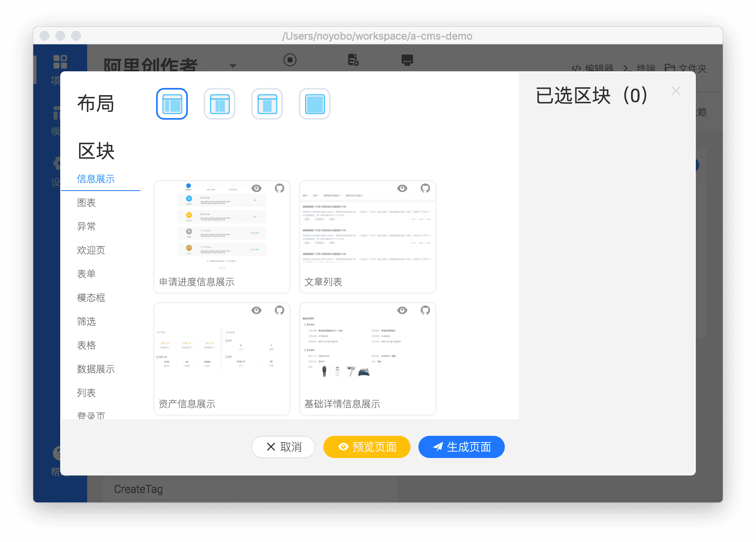Open the 异常 block category
The width and height of the screenshot is (756, 542).
[86, 227]
